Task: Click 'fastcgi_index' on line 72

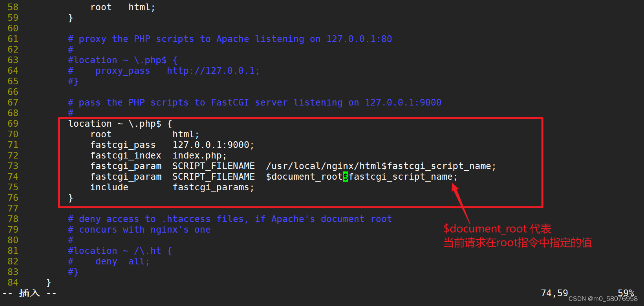Action: (126, 155)
